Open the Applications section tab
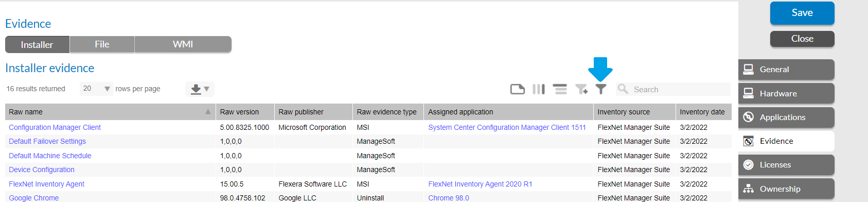 pos(786,117)
